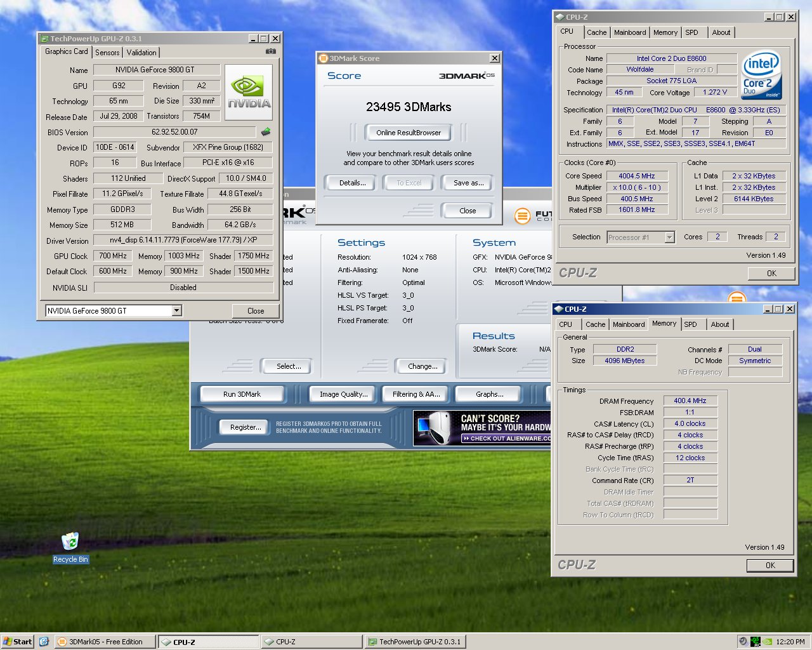This screenshot has height=650, width=812.
Task: Click the taskbar clock showing 12:20 PM
Action: click(790, 642)
